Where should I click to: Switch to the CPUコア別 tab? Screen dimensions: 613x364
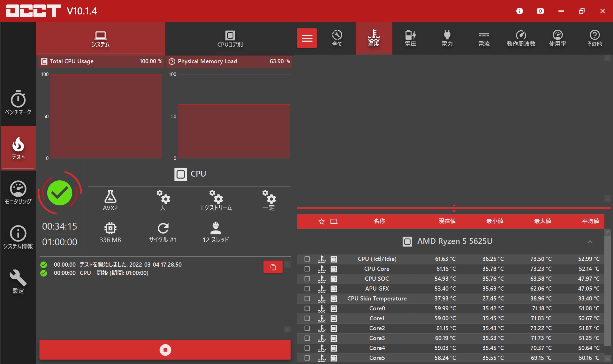click(x=230, y=39)
